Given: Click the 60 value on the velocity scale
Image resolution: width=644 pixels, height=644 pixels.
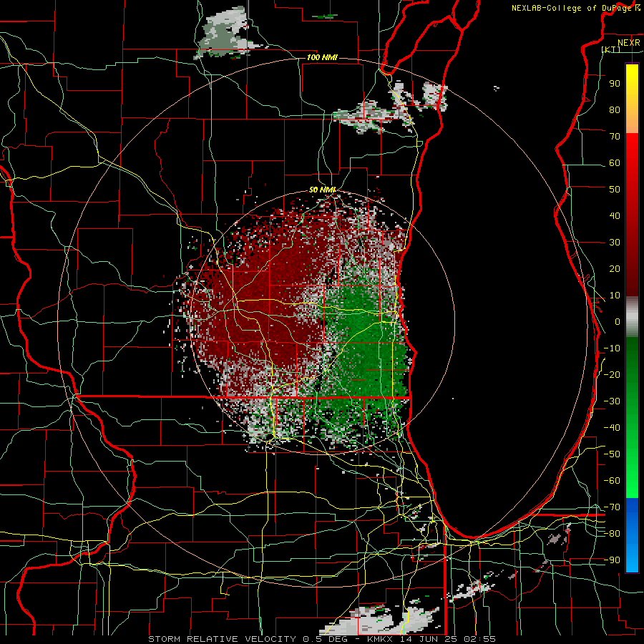Looking at the screenshot, I should coord(615,162).
